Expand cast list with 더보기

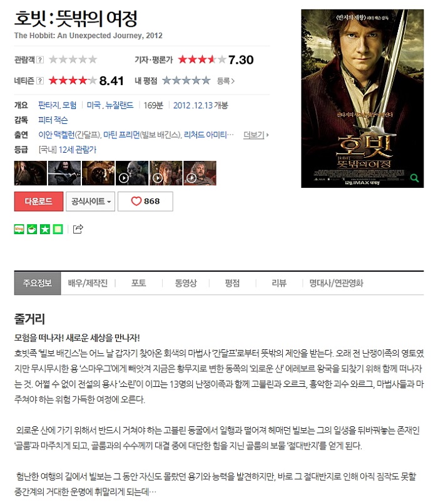tap(256, 135)
